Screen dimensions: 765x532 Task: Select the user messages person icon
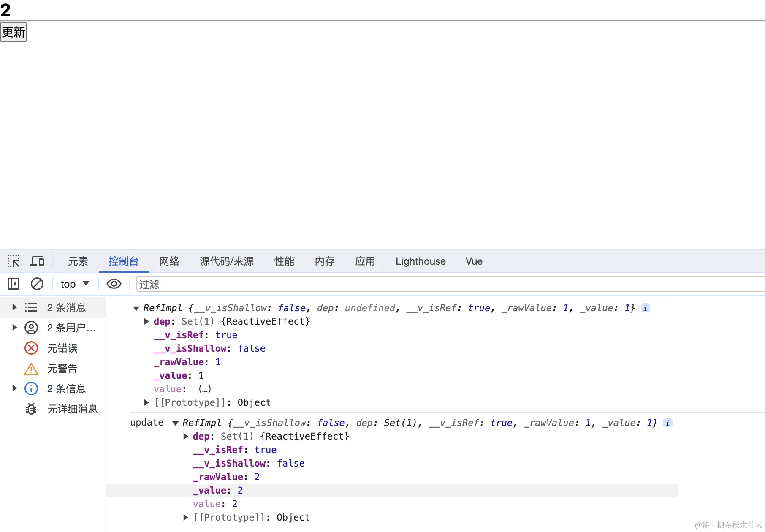coord(31,328)
